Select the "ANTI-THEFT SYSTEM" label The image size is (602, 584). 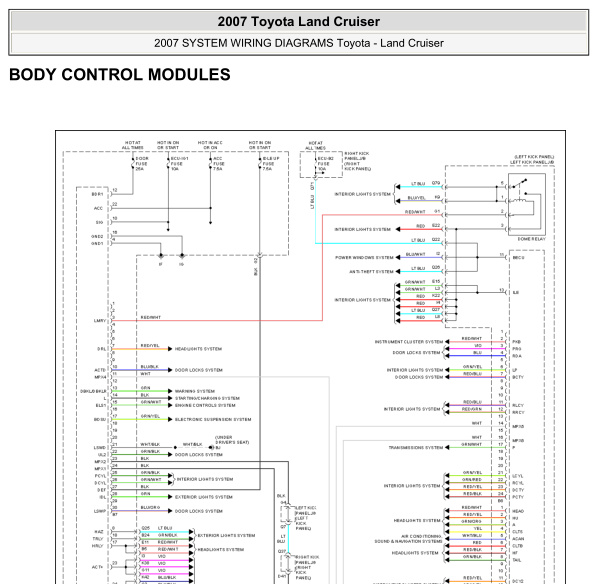tap(371, 271)
